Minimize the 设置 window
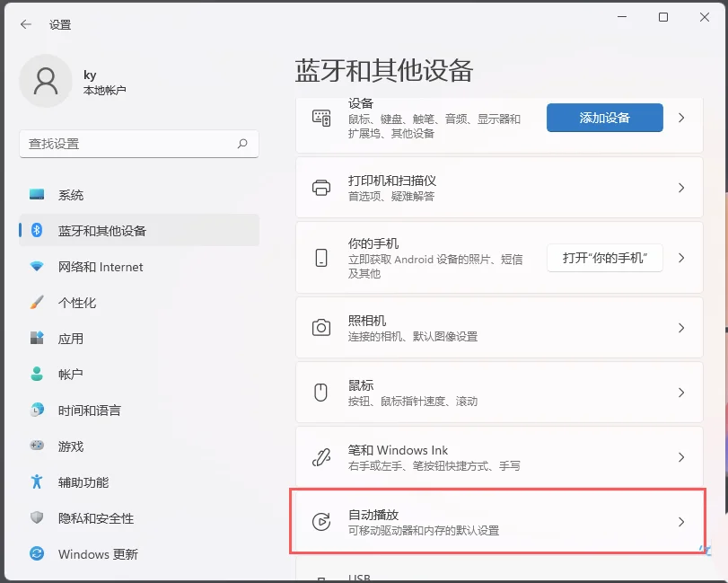728x583 pixels. click(x=622, y=17)
